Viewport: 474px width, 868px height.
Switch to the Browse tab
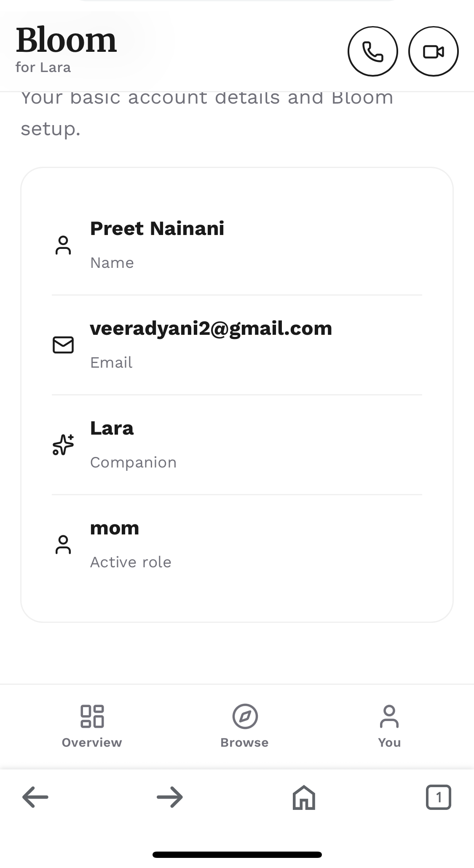pos(244,726)
